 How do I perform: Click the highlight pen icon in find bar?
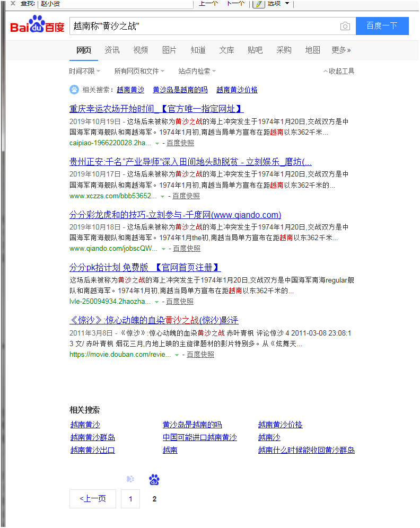click(258, 3)
